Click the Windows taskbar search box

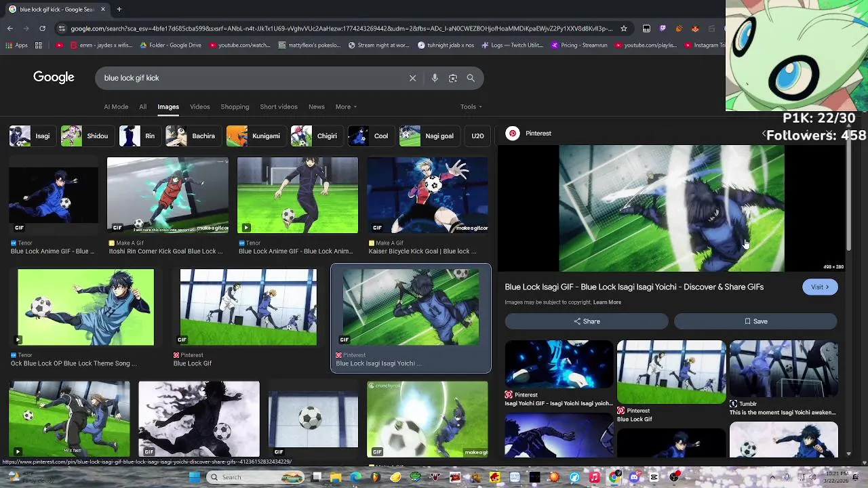tap(254, 477)
